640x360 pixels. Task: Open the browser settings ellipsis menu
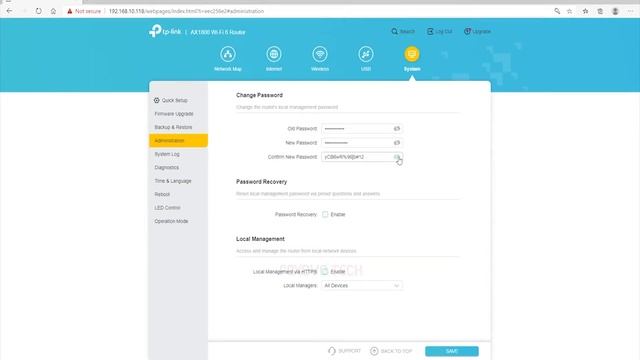pyautogui.click(x=630, y=11)
